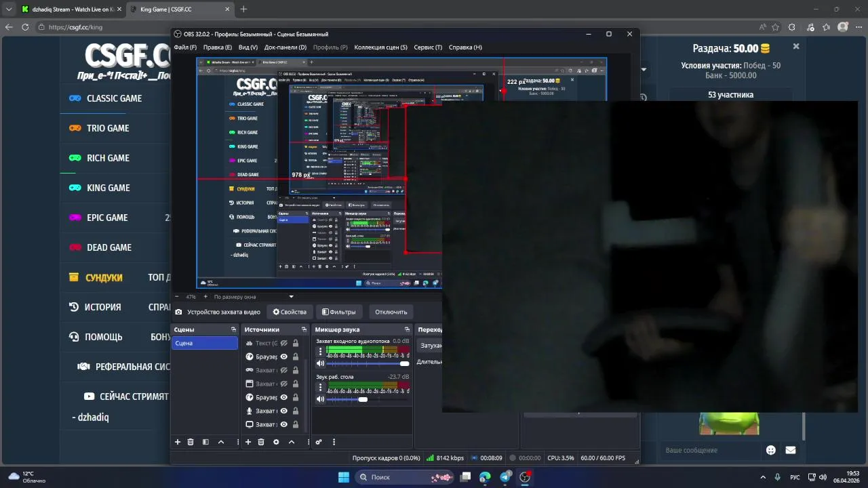Open the browser tab list dropdown arrow
868x488 pixels.
(8, 9)
